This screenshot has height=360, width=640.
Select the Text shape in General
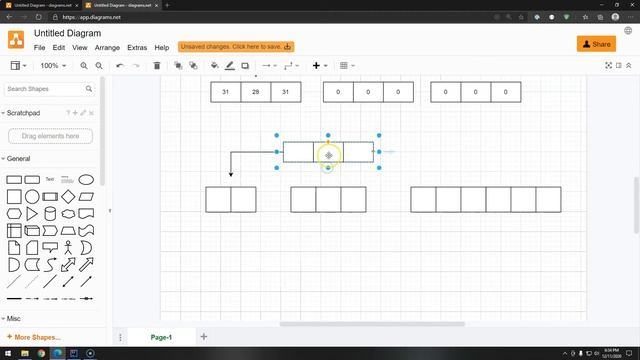[50, 179]
